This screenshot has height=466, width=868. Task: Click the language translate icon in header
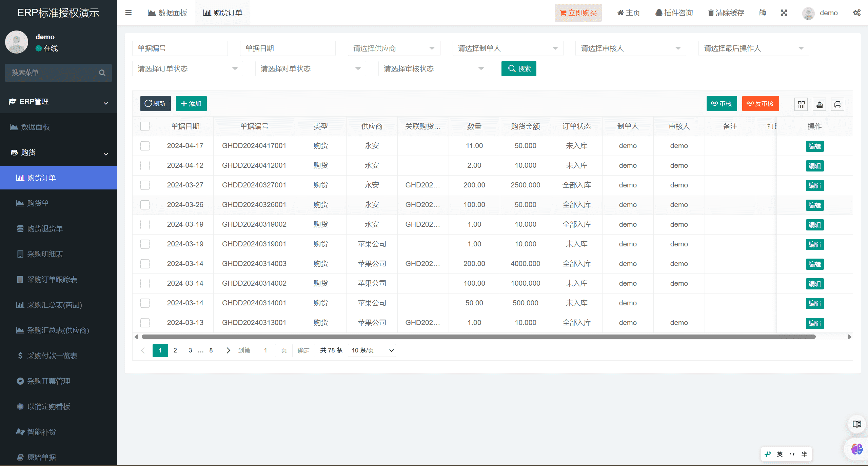pyautogui.click(x=763, y=13)
